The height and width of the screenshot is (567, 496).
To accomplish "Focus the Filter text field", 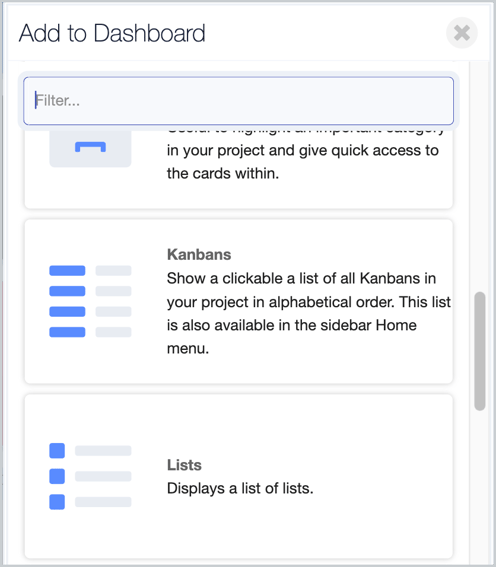I will coord(239,101).
